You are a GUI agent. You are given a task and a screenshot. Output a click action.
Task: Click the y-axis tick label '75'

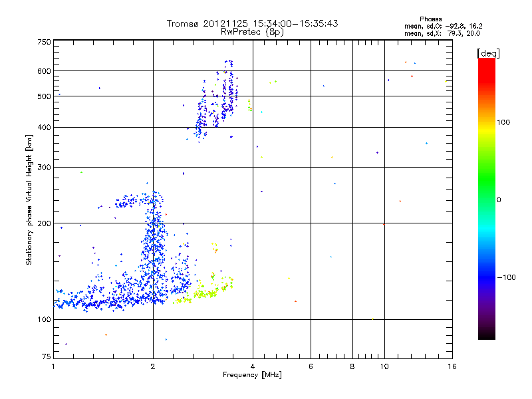(47, 356)
